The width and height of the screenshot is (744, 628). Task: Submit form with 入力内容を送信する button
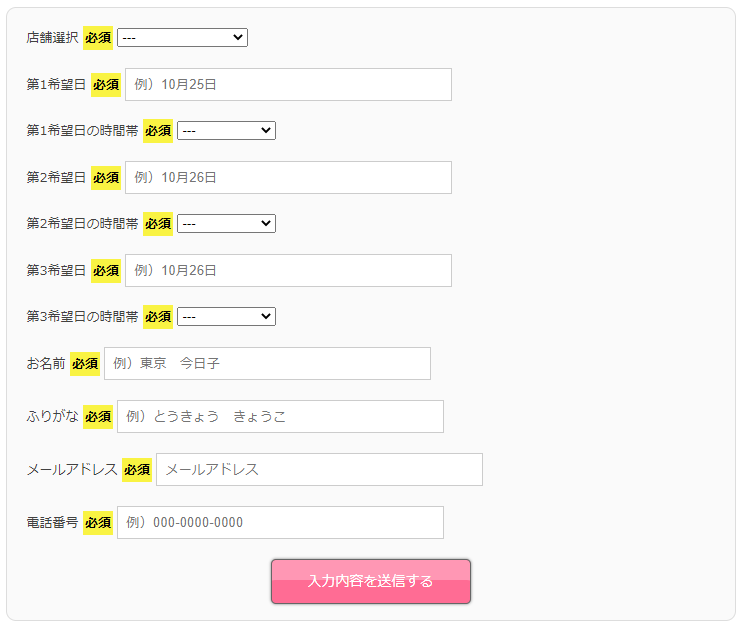[371, 582]
